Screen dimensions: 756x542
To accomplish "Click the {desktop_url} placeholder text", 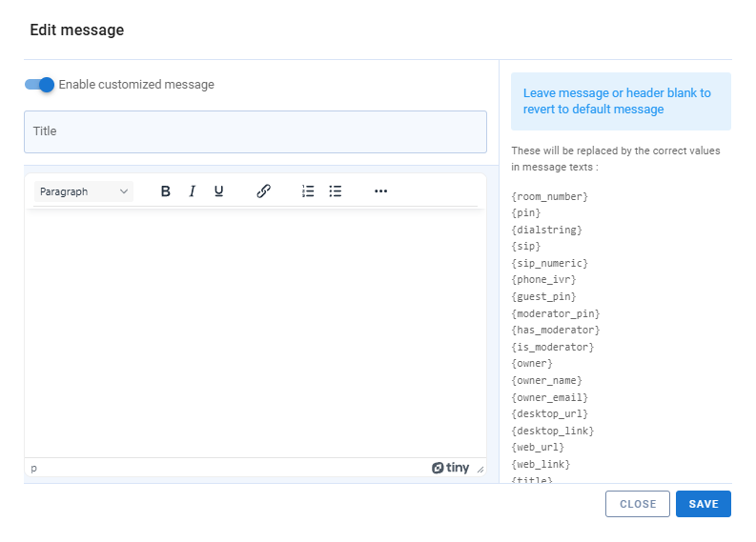I will point(550,414).
